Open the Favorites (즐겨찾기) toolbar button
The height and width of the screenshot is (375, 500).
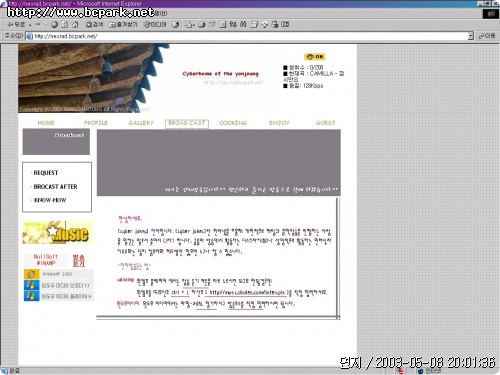pyautogui.click(x=123, y=24)
